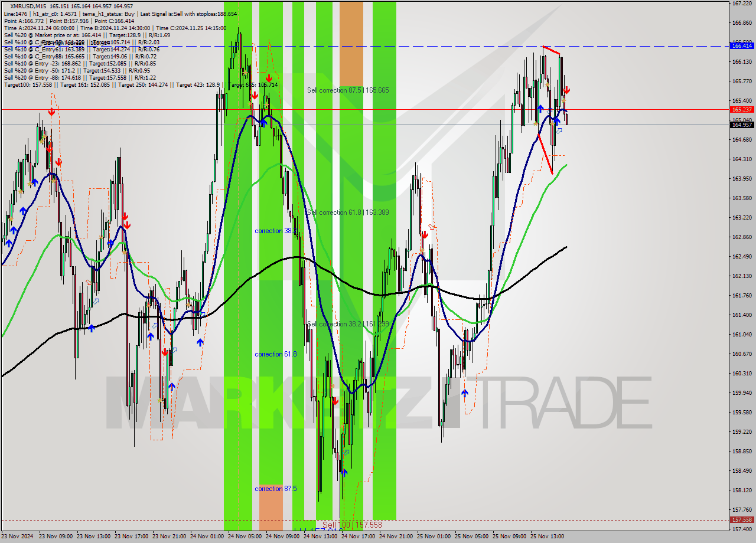This screenshot has width=756, height=543.
Task: Click the '25 Nov 09:00' time axis label
Action: [x=511, y=537]
